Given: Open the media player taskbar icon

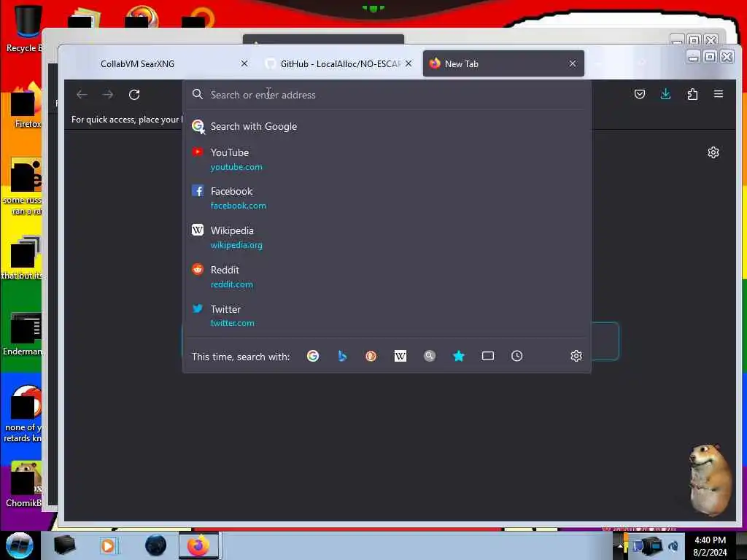Looking at the screenshot, I should 109,545.
